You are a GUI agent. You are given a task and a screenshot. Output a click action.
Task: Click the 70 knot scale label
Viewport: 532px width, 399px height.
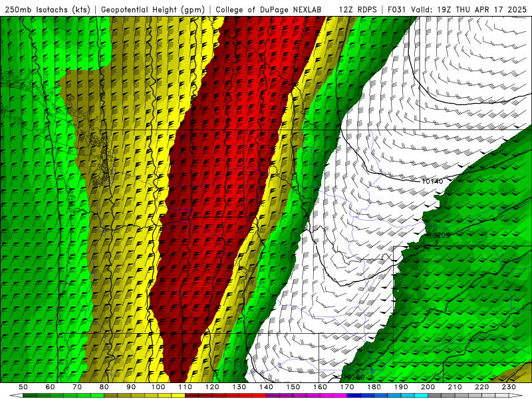[77, 387]
